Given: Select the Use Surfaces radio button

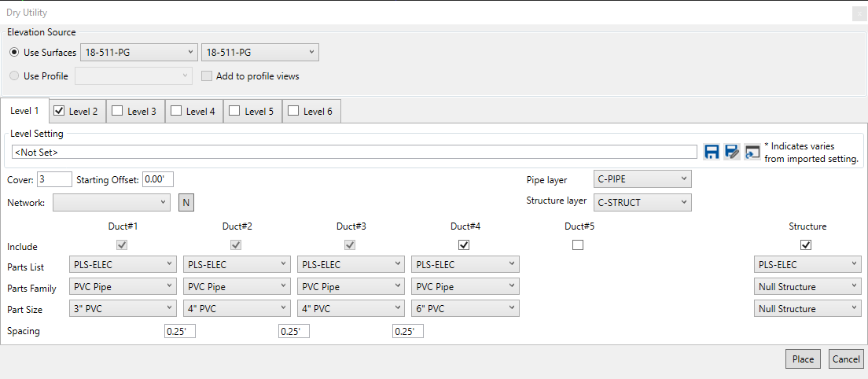Looking at the screenshot, I should [14, 53].
